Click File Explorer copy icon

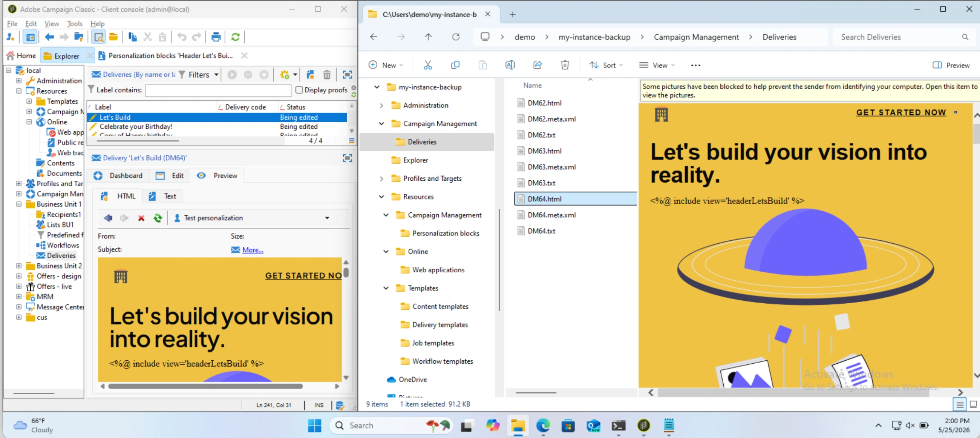[x=455, y=65]
